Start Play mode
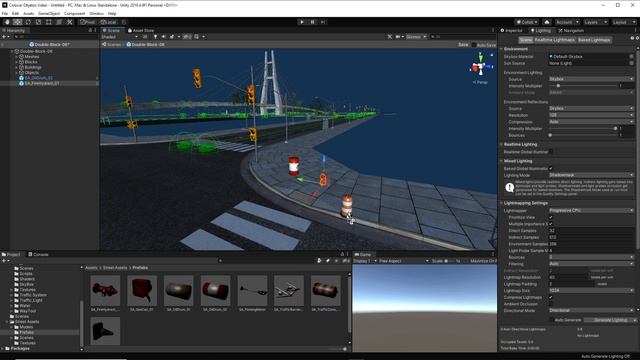 tap(302, 22)
